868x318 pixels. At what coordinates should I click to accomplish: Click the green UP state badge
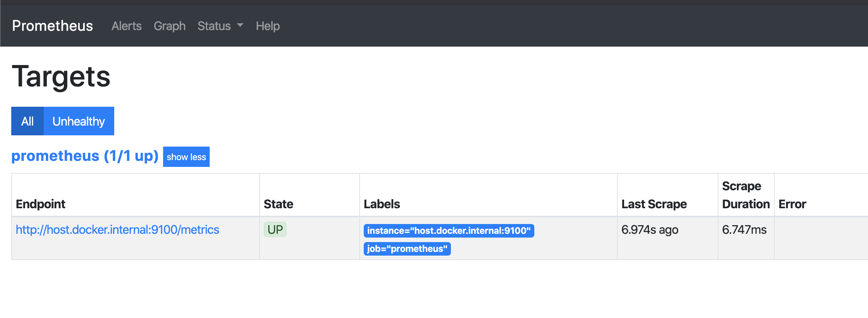click(275, 229)
